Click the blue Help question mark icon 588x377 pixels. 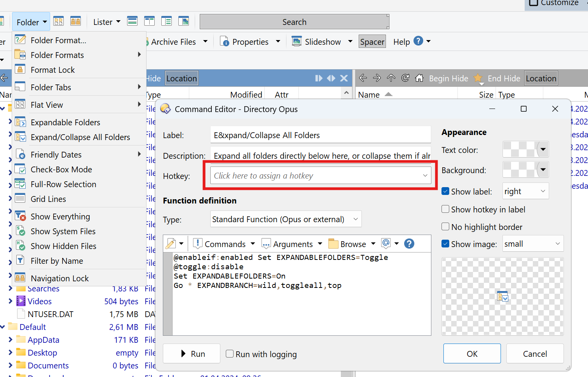click(x=418, y=41)
